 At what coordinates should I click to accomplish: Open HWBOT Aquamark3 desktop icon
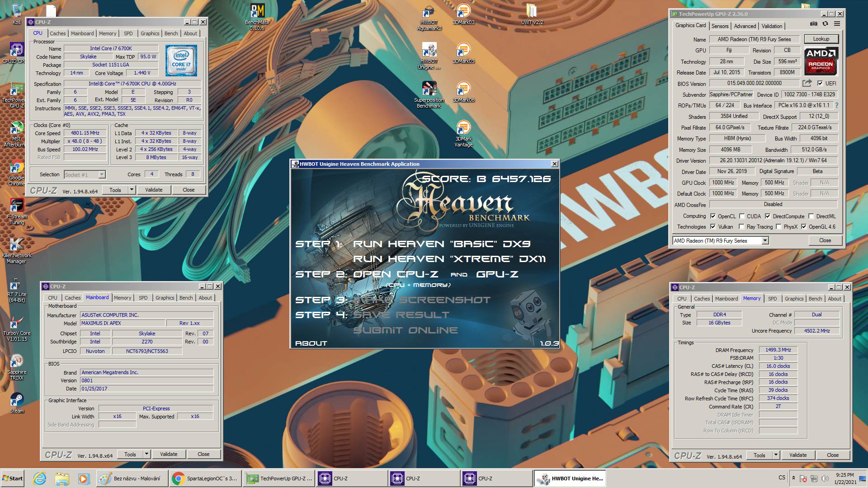[429, 17]
